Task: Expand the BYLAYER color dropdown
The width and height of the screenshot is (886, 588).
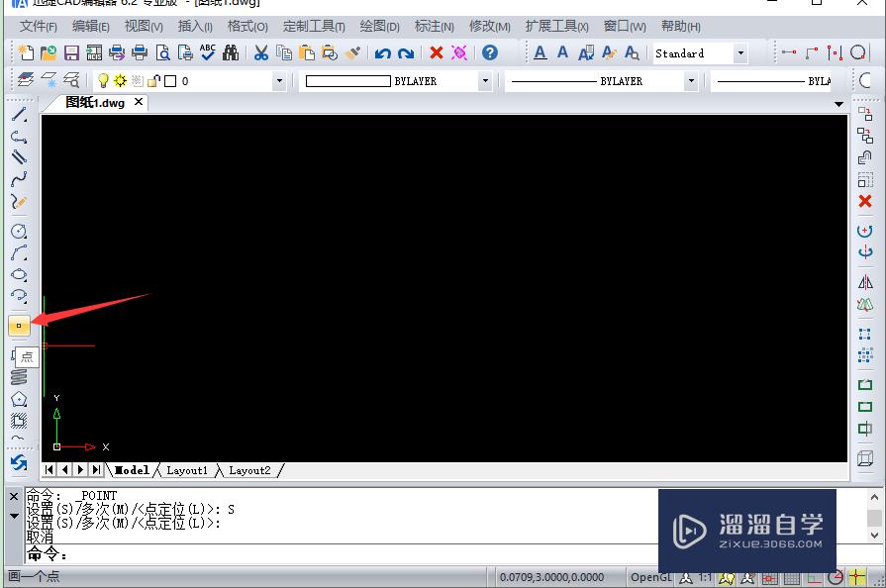Action: click(482, 81)
